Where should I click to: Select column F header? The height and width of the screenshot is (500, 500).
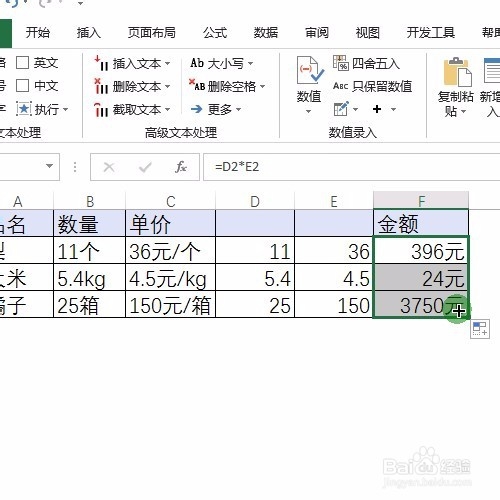coord(421,200)
